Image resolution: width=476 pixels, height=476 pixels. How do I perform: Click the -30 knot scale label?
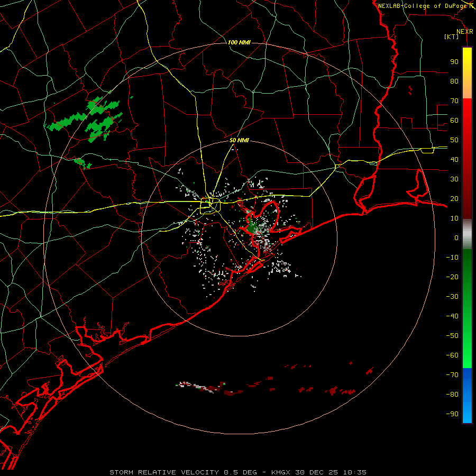(x=452, y=297)
